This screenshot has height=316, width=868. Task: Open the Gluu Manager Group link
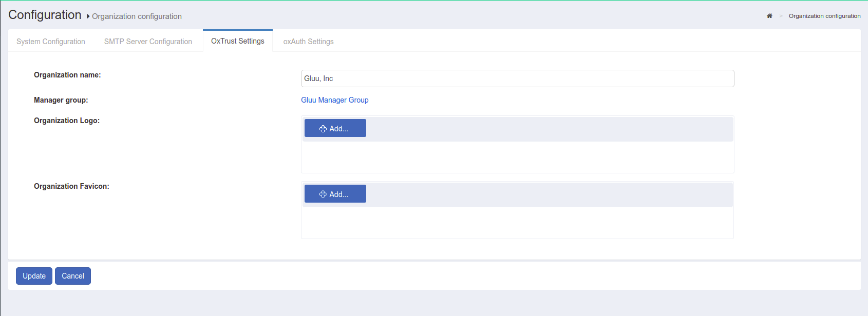point(334,100)
